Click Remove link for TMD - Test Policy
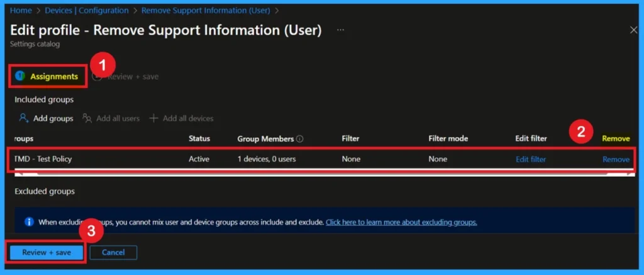Screen dimensions: 644x275 [x=616, y=159]
